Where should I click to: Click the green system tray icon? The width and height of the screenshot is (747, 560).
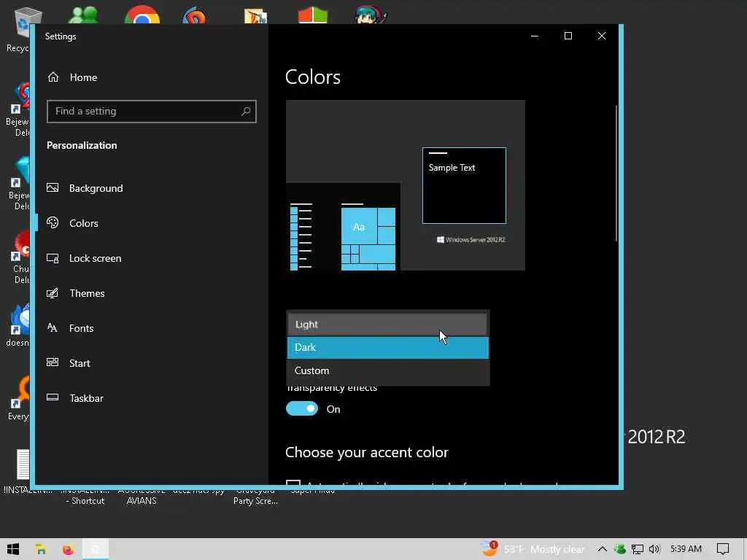coord(620,549)
